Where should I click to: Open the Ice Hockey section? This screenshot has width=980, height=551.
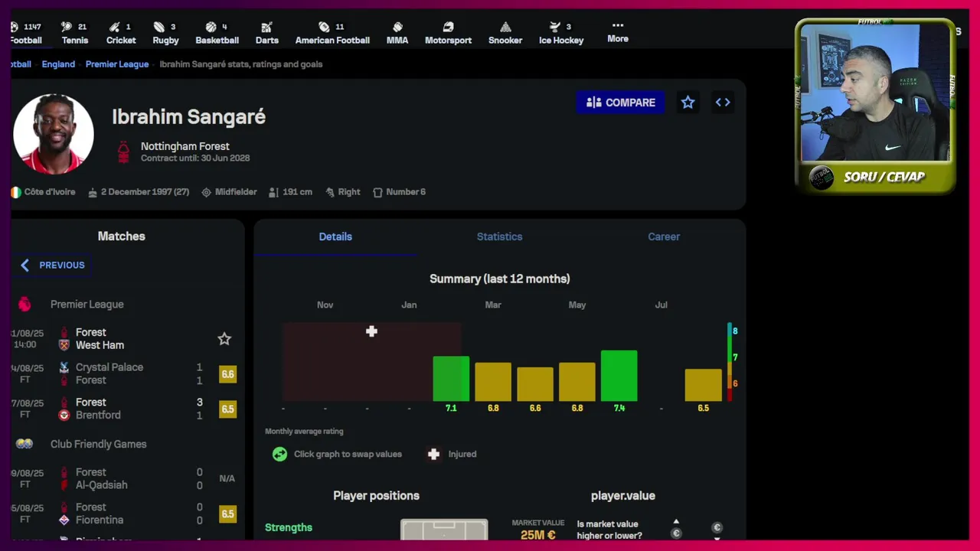(561, 33)
